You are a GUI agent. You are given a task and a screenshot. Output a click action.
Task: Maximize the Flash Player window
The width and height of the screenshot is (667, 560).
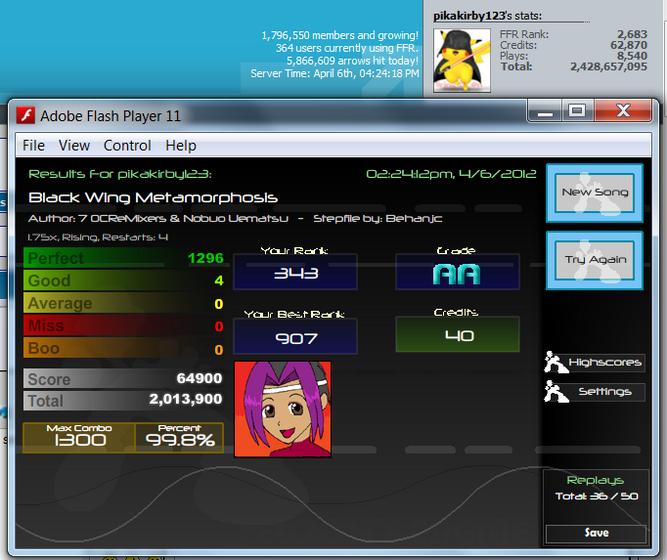tap(577, 111)
